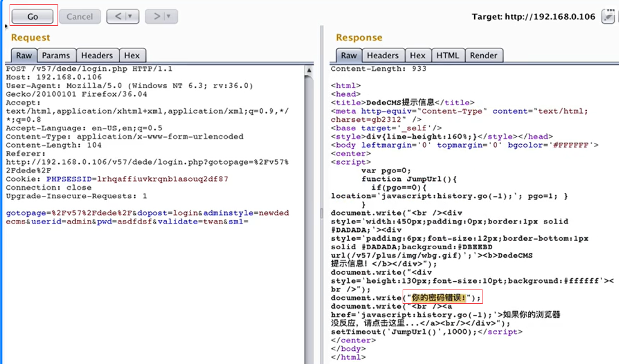
Task: Click the Cancel button
Action: click(x=79, y=17)
